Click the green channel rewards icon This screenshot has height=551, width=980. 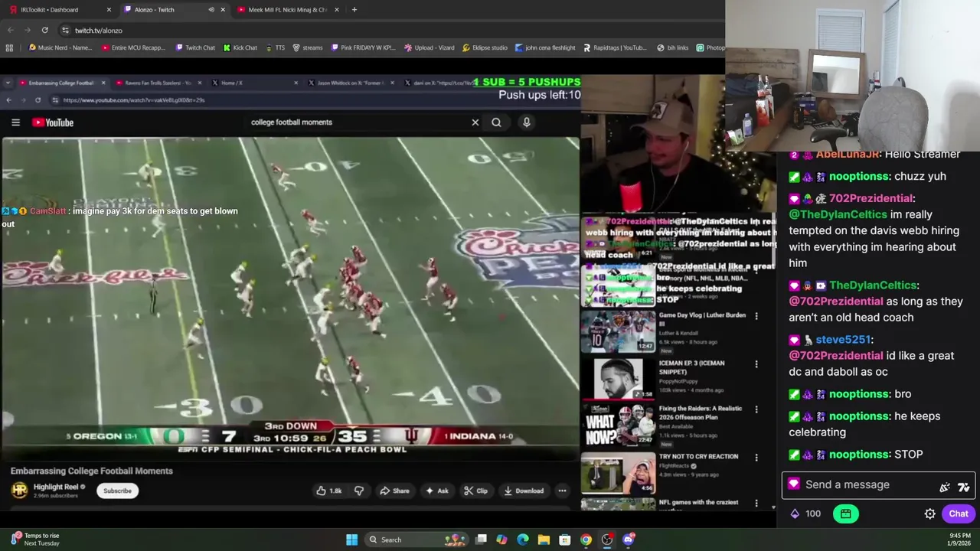[x=846, y=514]
